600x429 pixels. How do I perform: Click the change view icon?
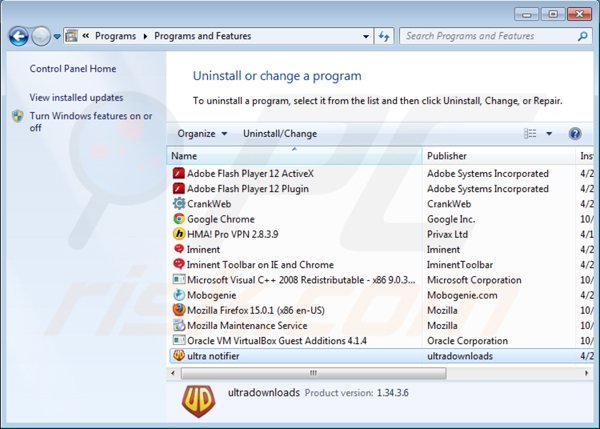(x=530, y=134)
